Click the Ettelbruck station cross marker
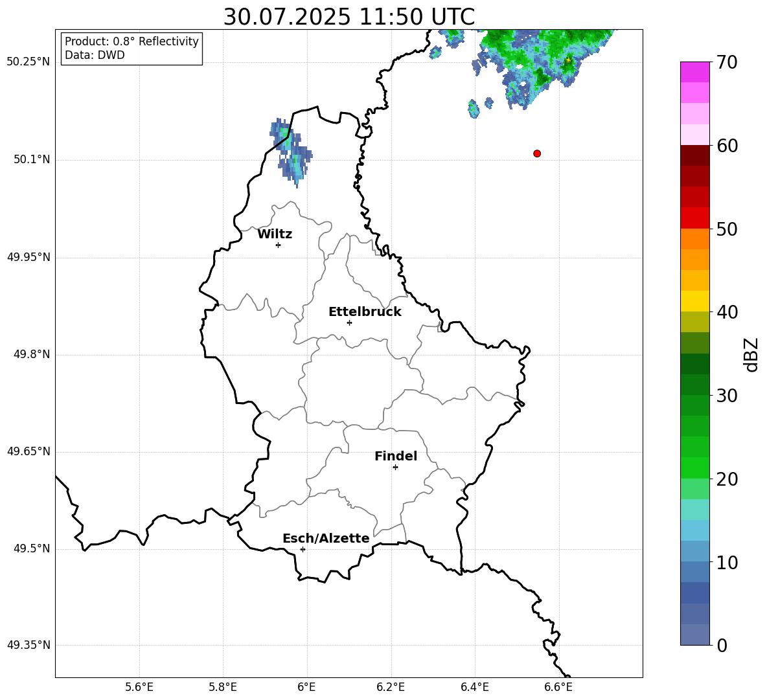Viewport: 767px width, 700px height. pyautogui.click(x=349, y=322)
